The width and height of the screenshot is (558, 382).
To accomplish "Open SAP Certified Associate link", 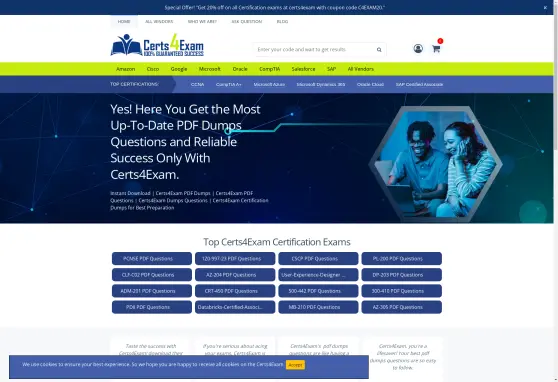I will [419, 85].
